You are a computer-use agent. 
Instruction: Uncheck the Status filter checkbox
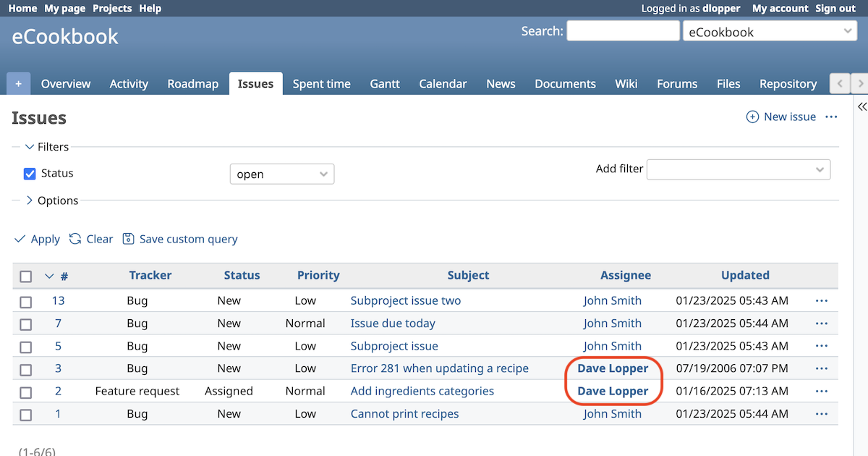pyautogui.click(x=29, y=173)
